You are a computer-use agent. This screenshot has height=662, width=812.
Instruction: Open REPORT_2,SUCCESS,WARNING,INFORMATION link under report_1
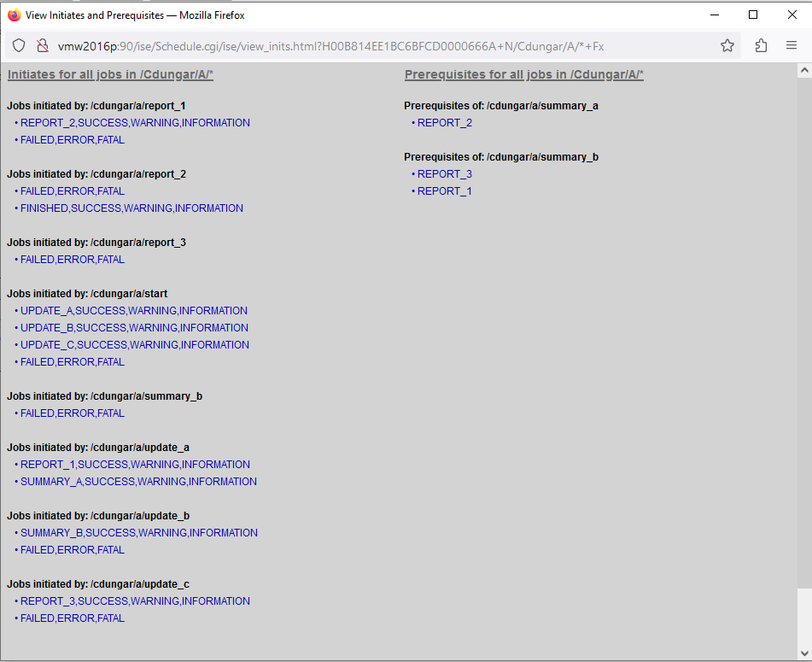click(135, 123)
